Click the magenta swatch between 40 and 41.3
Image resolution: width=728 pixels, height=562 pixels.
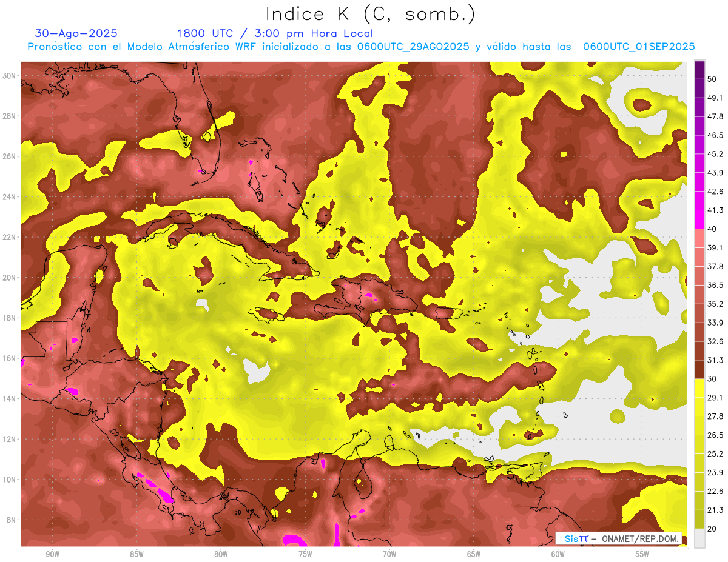pyautogui.click(x=699, y=219)
